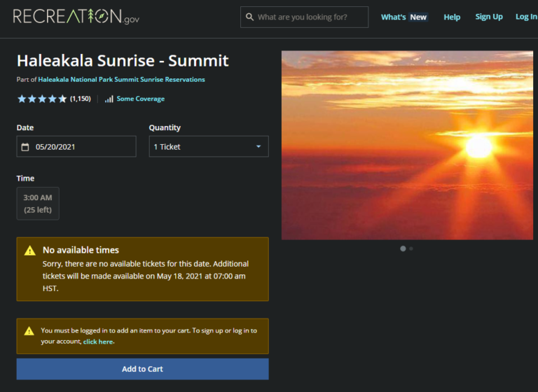The height and width of the screenshot is (392, 538).
Task: Select the first carousel dot indicator
Action: coord(403,248)
